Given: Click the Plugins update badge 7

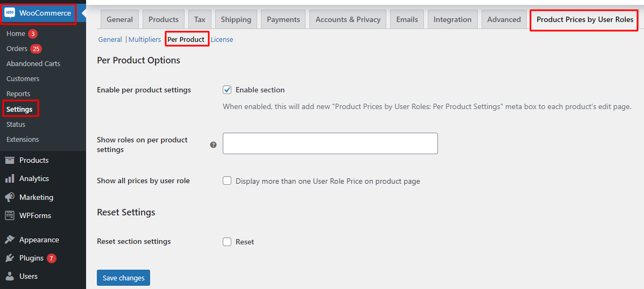Looking at the screenshot, I should [51, 258].
